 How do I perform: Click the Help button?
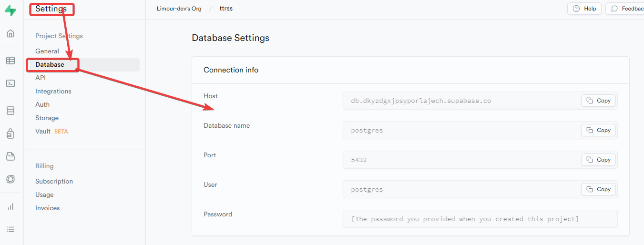tap(584, 9)
